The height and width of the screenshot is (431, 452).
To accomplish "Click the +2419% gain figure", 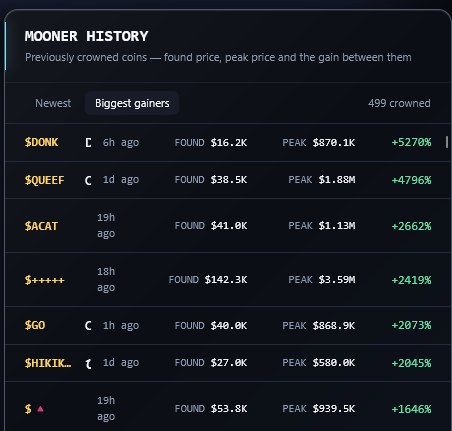I will 411,280.
